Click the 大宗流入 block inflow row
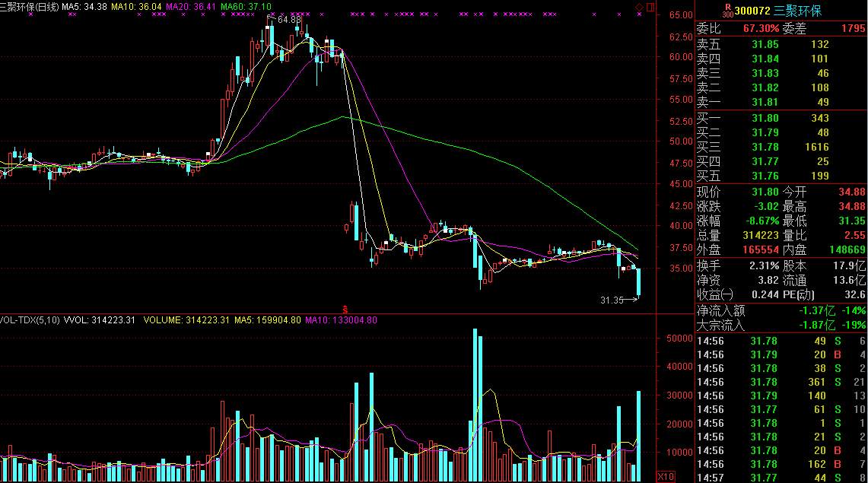 click(781, 325)
